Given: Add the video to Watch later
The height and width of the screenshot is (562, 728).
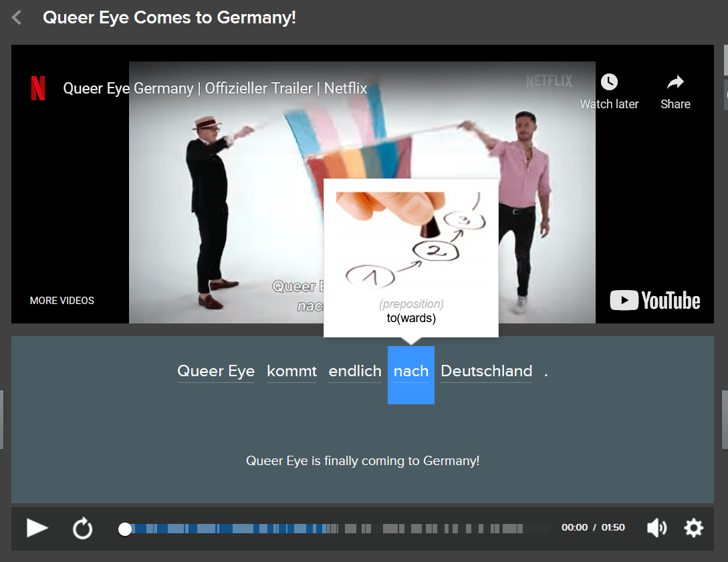Looking at the screenshot, I should (x=608, y=92).
